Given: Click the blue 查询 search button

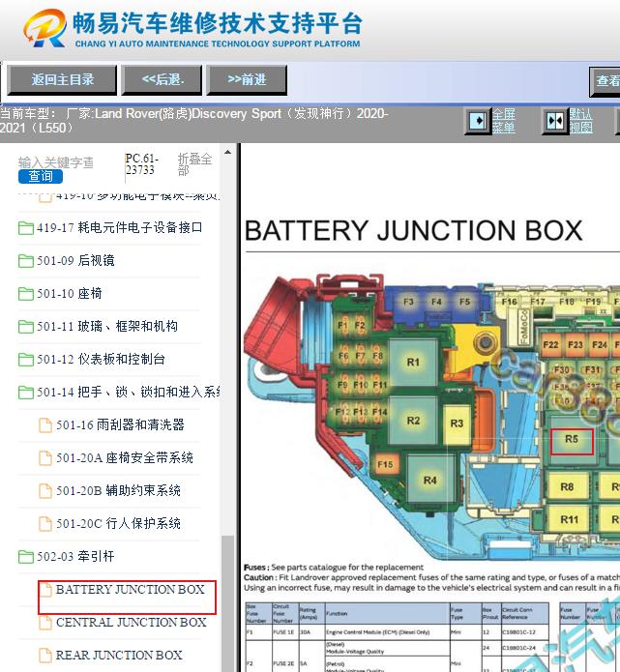Looking at the screenshot, I should pos(41,176).
